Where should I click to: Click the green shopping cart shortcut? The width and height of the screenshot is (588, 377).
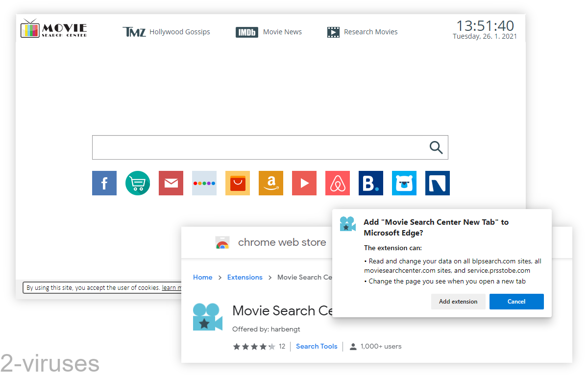[x=137, y=183]
